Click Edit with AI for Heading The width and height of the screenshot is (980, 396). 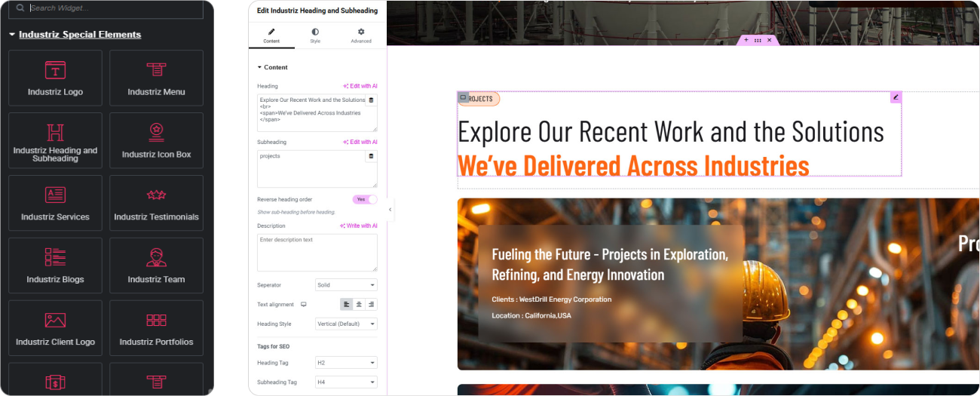coord(360,86)
